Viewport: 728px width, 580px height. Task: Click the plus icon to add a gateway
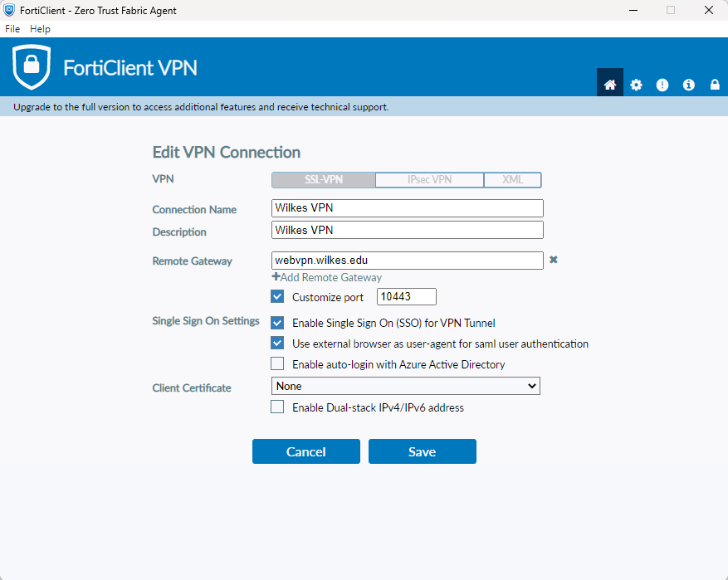[276, 277]
